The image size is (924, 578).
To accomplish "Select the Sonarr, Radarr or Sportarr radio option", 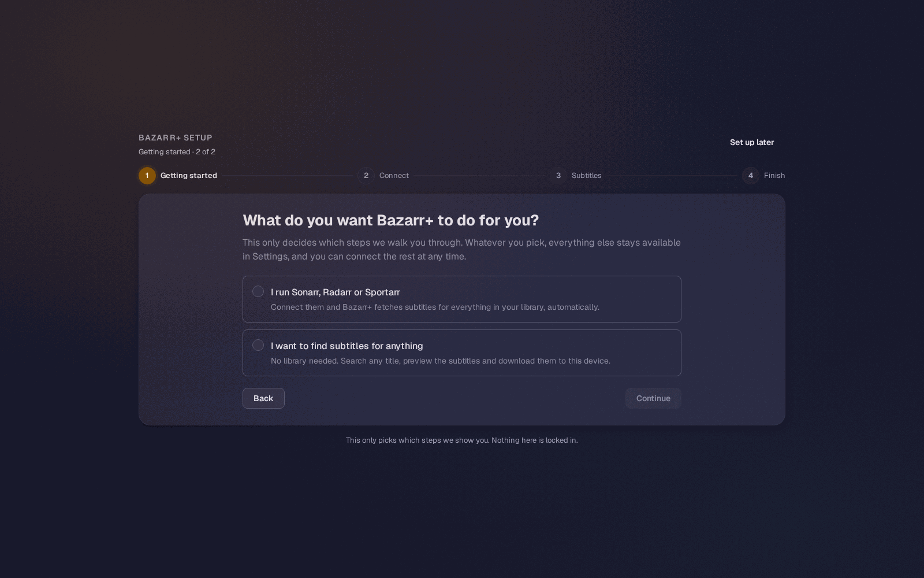I will pos(258,292).
